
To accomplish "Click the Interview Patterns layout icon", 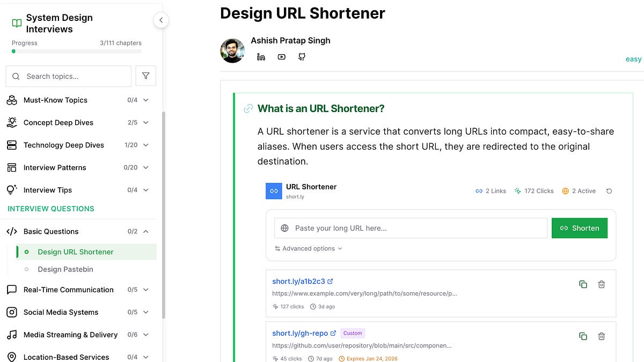I will pyautogui.click(x=12, y=168).
